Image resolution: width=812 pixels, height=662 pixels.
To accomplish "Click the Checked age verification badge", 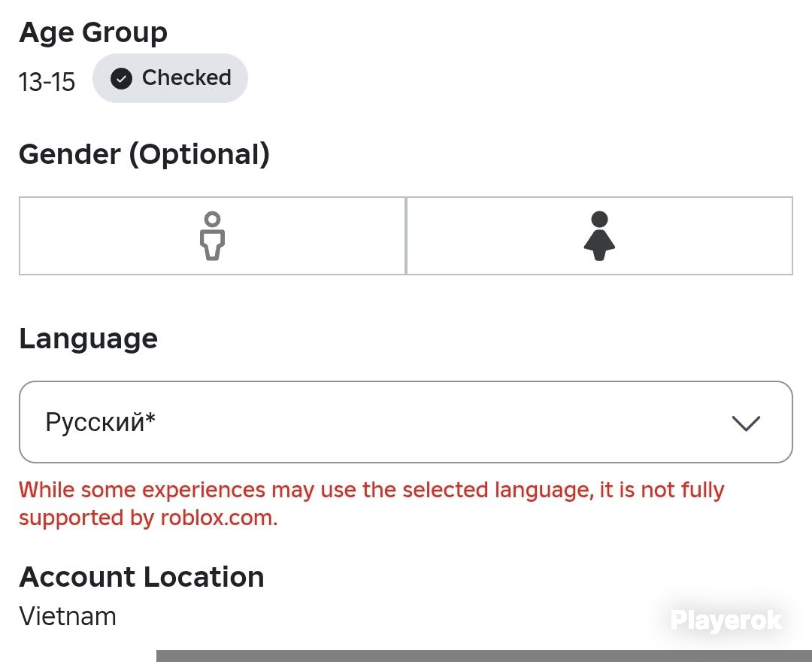I will pos(170,78).
